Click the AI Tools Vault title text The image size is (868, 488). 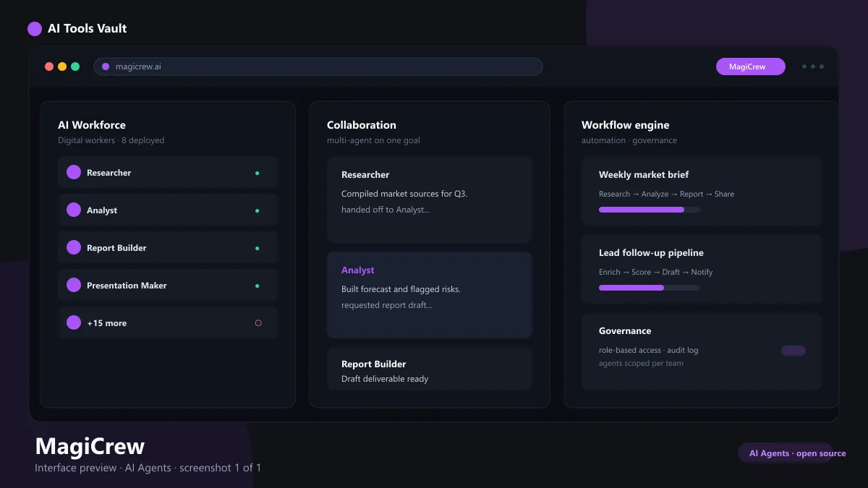[87, 29]
